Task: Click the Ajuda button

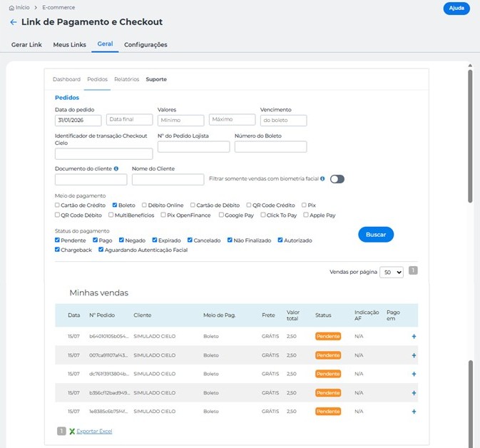Action: click(456, 9)
